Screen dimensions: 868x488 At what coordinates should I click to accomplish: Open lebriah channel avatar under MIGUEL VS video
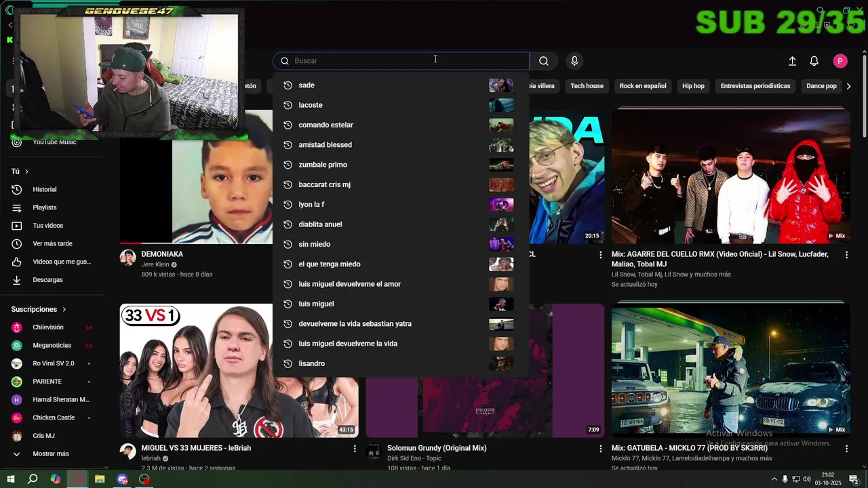tap(128, 451)
